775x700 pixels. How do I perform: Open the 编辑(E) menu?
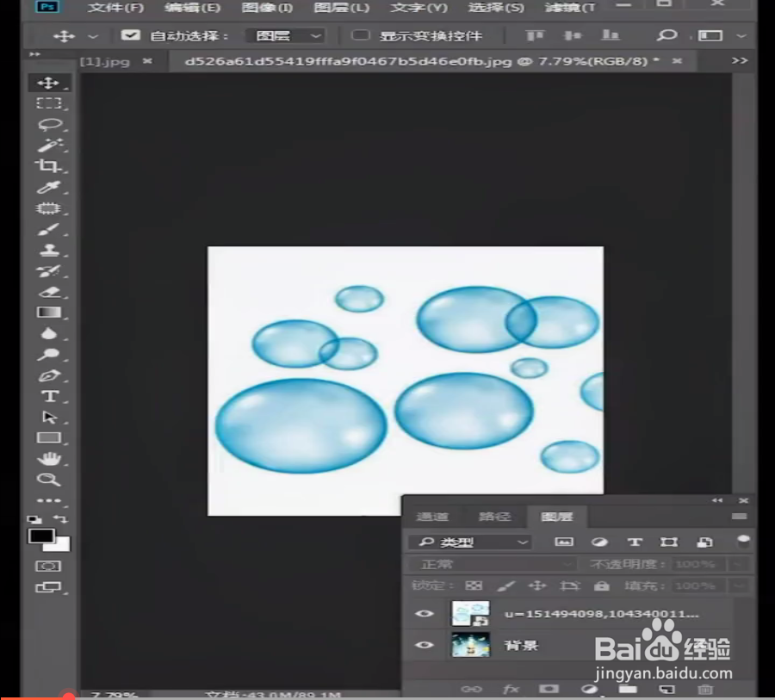[x=192, y=8]
